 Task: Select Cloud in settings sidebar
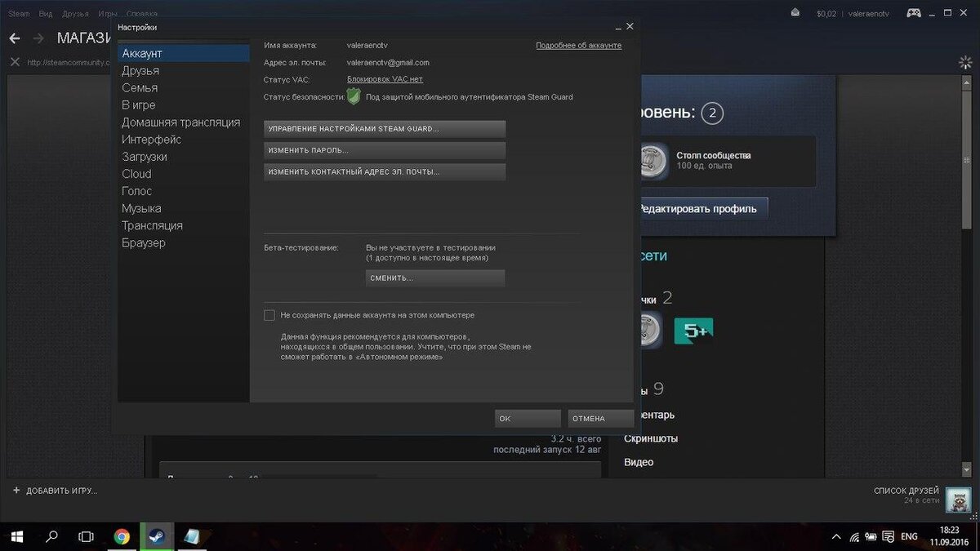click(x=184, y=173)
